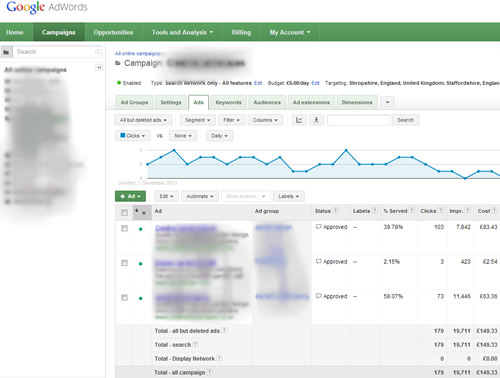Screen dimensions: 500x378
Task: Click help icon beside Total - all but deleted ads
Action: pos(224,331)
